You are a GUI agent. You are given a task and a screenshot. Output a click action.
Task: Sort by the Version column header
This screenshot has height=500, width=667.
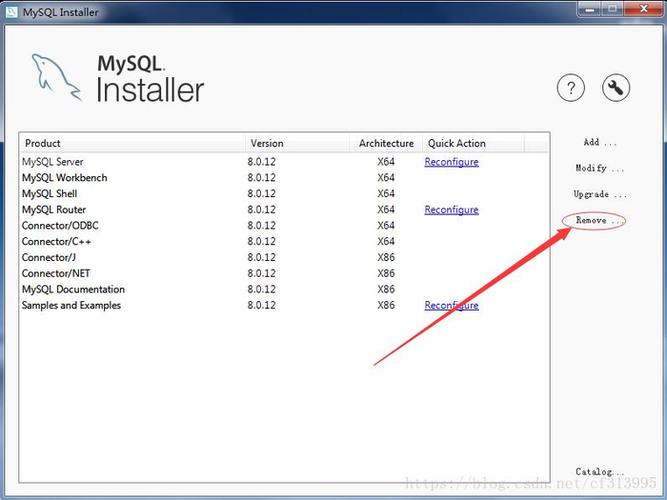(x=297, y=143)
